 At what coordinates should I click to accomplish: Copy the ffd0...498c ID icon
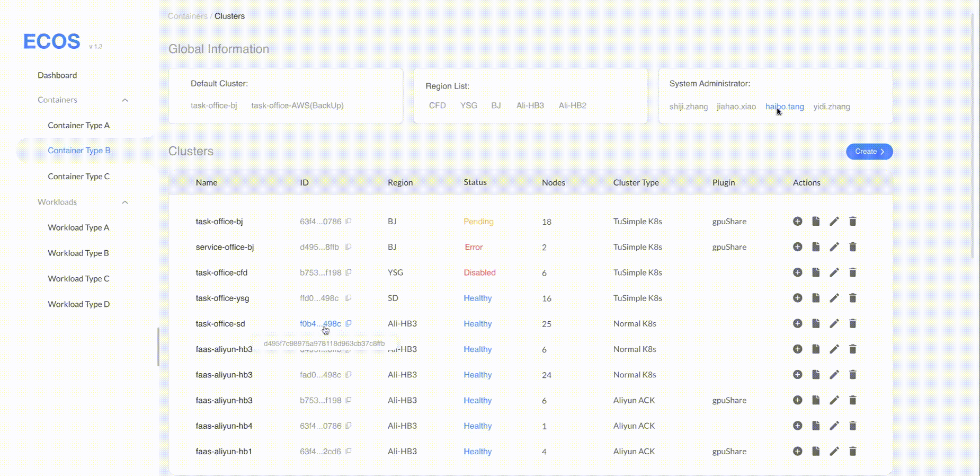(348, 297)
